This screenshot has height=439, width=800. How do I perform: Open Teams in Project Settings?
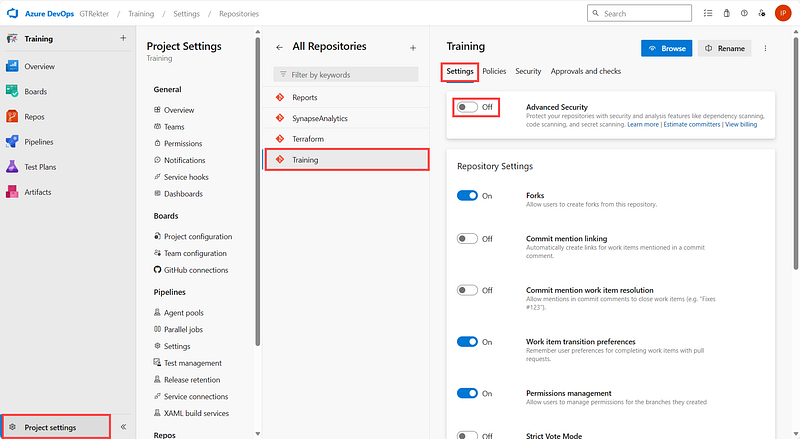click(169, 127)
